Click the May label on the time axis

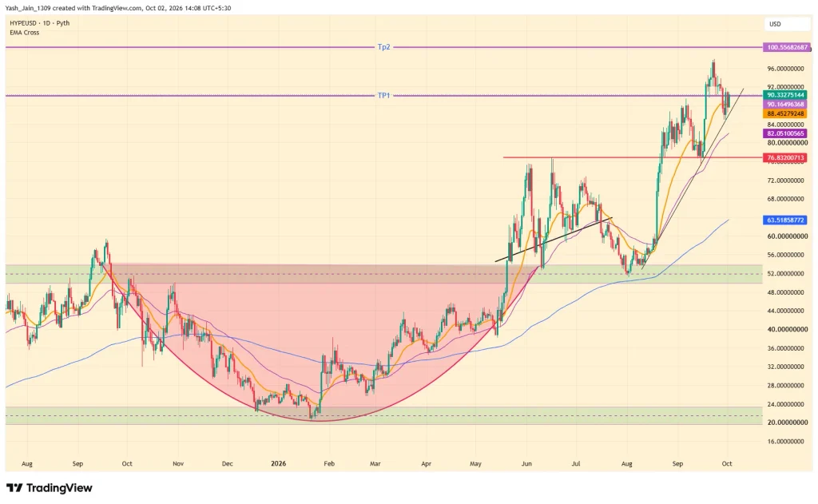tap(475, 463)
